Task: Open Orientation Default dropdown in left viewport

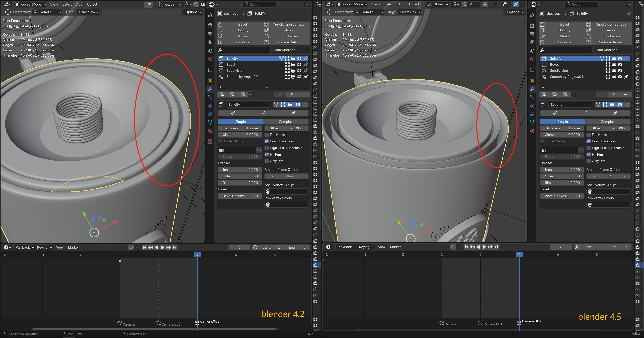Action: (47, 12)
